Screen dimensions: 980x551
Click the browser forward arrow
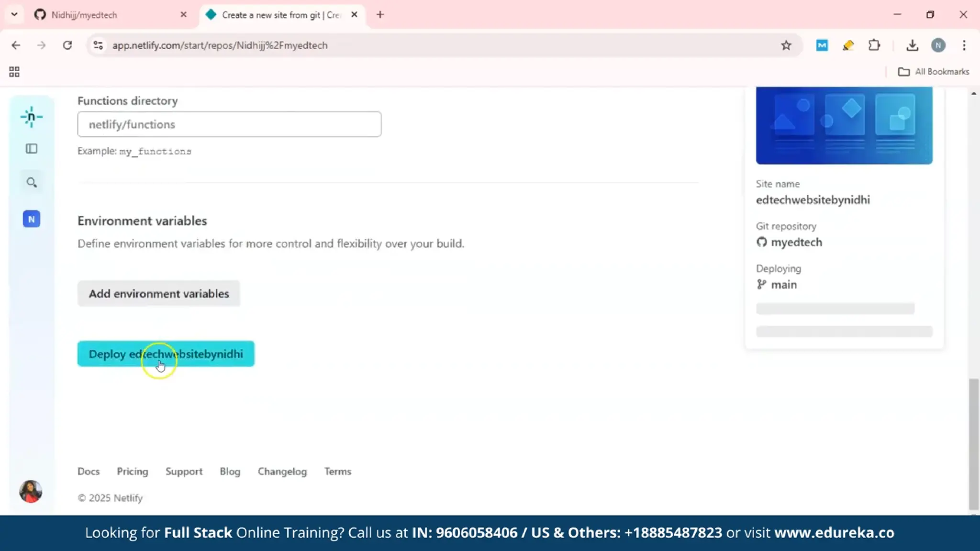point(42,45)
